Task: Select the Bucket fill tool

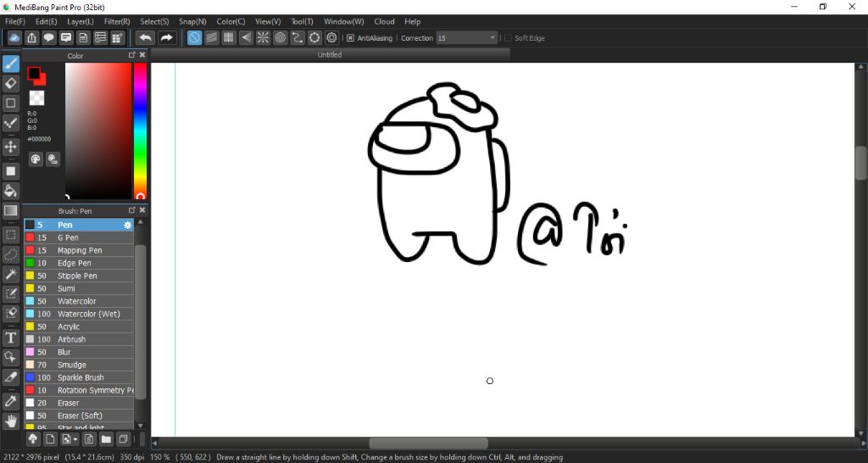Action: (x=10, y=191)
